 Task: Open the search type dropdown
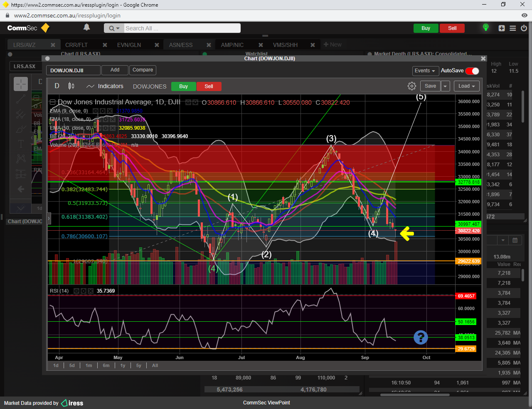113,28
